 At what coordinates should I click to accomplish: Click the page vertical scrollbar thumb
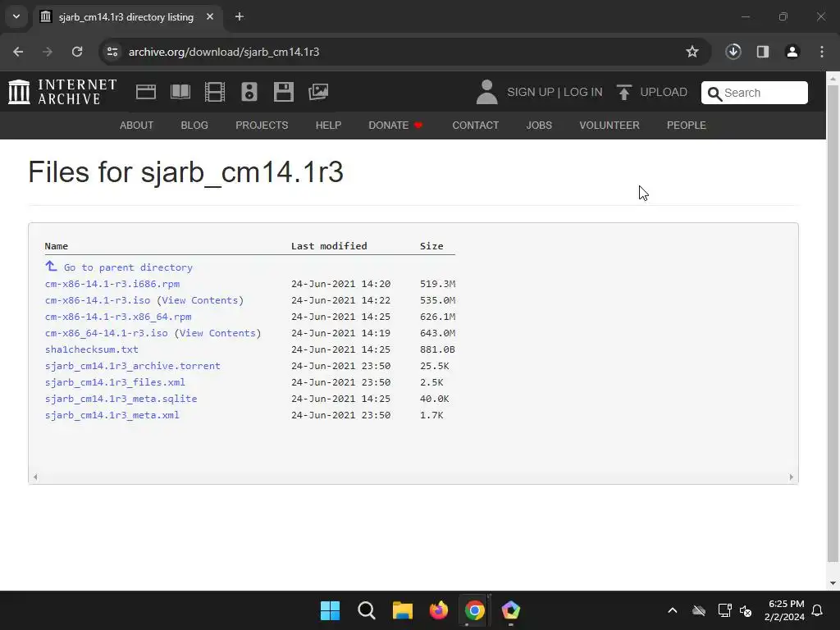point(833,323)
